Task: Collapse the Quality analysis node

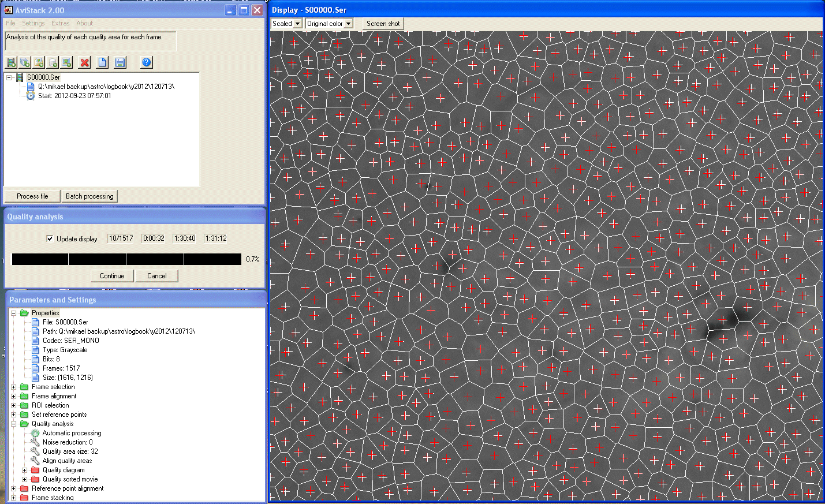Action: 13,424
